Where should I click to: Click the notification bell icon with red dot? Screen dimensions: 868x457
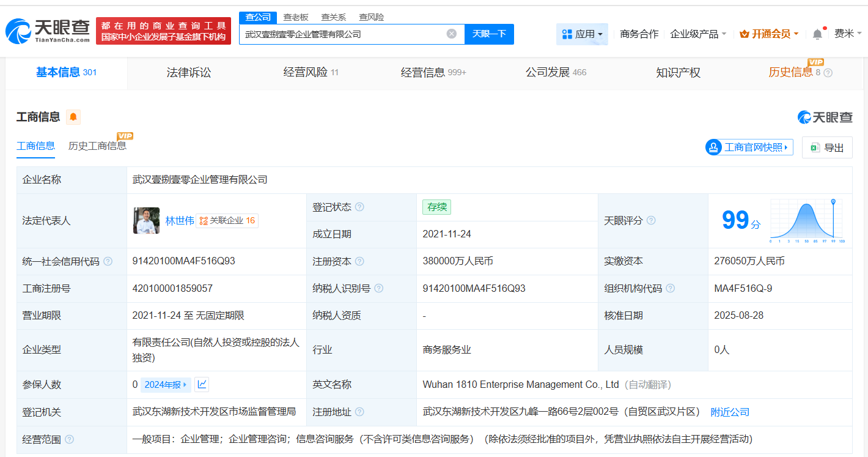click(x=817, y=34)
